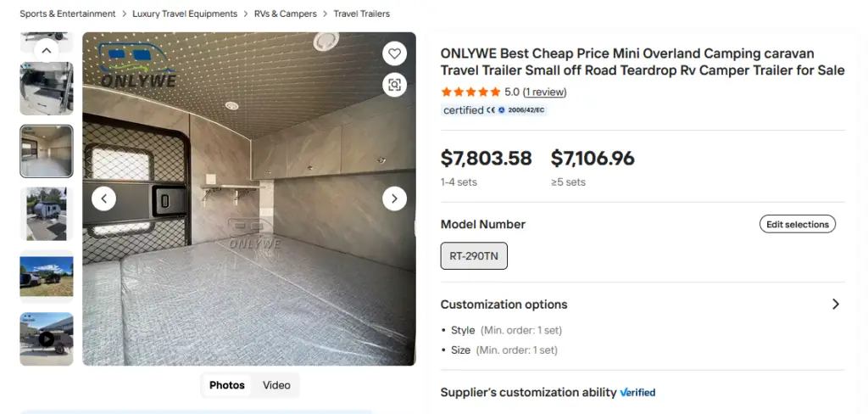This screenshot has height=414, width=868.
Task: Open image search scan icon on photo
Action: (394, 85)
